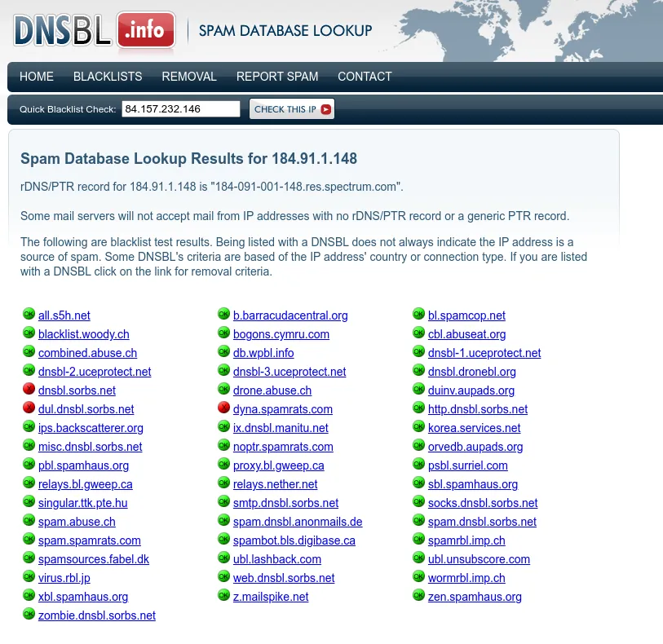Viewport: 663px width, 644px height.
Task: Click green OK icon beside all.s5h.net
Action: pos(29,314)
